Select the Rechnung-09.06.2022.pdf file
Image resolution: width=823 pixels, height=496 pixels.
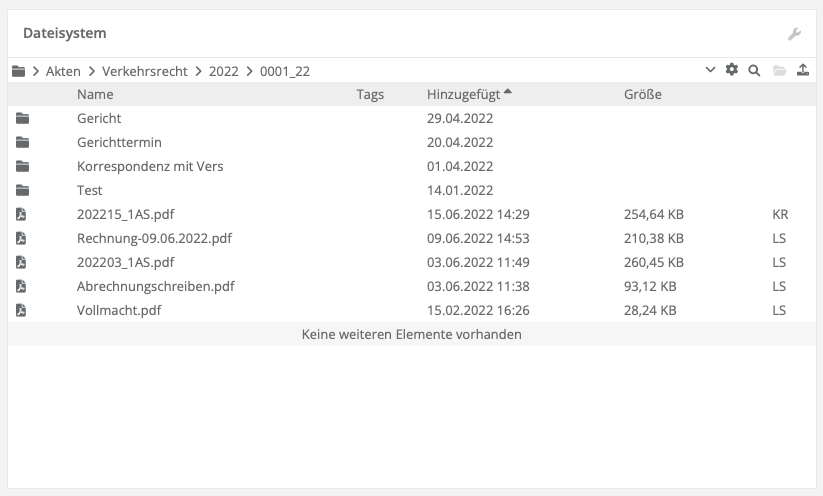tap(154, 238)
